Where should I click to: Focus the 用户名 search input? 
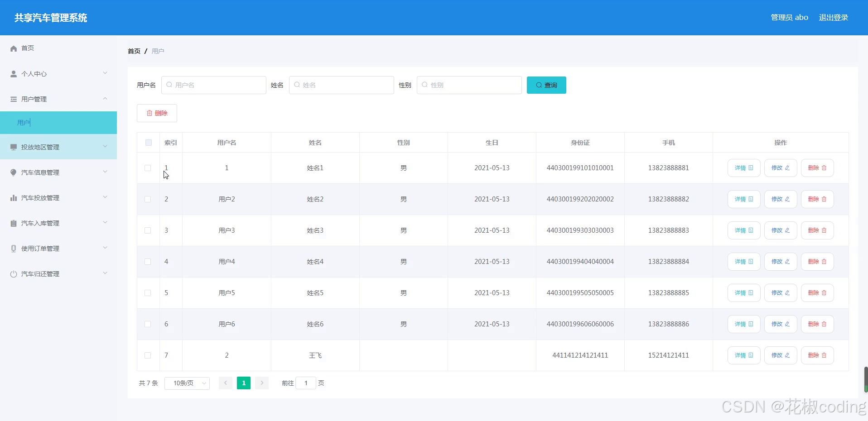tap(214, 85)
